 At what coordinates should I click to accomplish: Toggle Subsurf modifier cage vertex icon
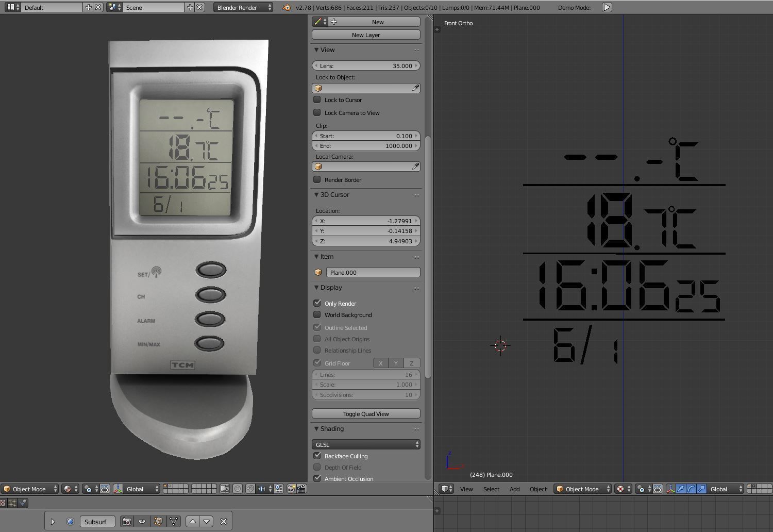(x=174, y=522)
